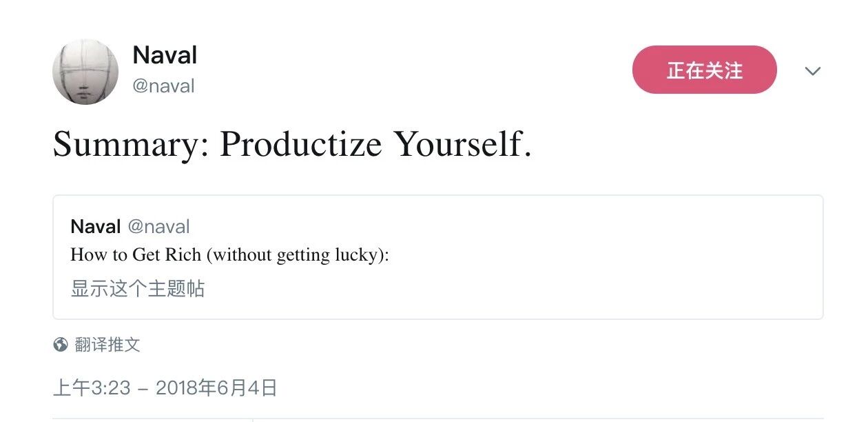Screen dimensions: 868x422
Task: Toggle the 正在关注 following button
Action: (704, 70)
